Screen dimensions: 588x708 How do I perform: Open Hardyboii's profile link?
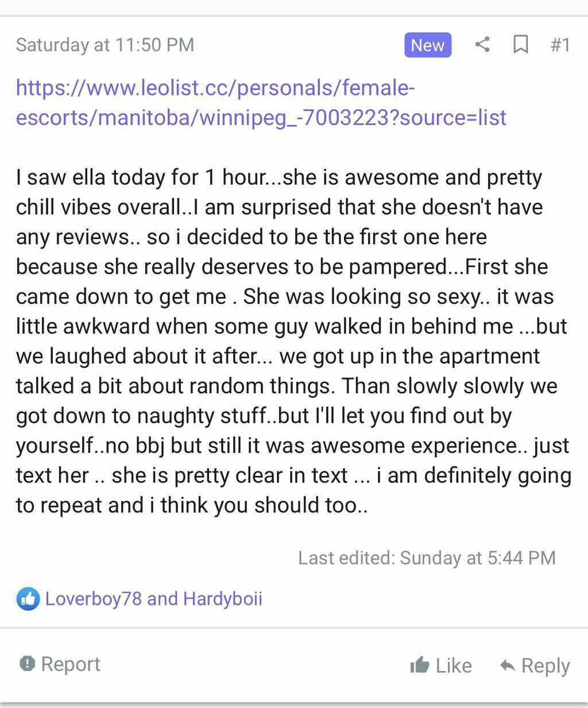(x=223, y=599)
